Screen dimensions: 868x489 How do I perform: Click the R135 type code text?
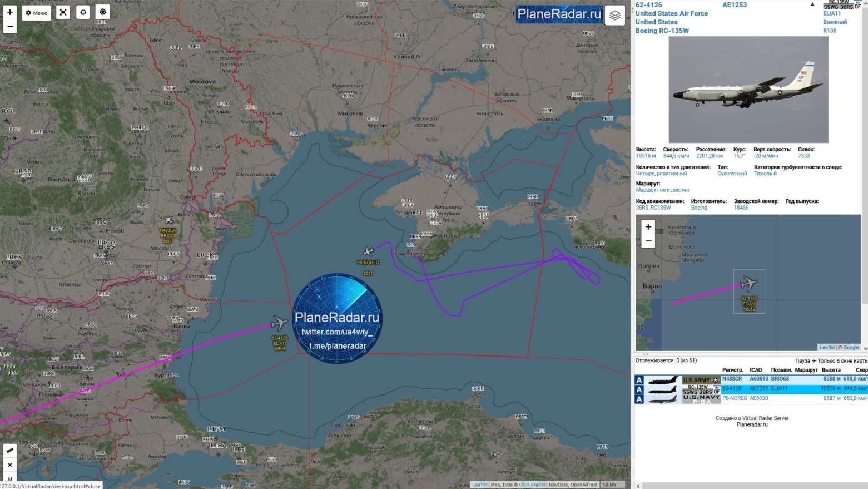coord(830,31)
